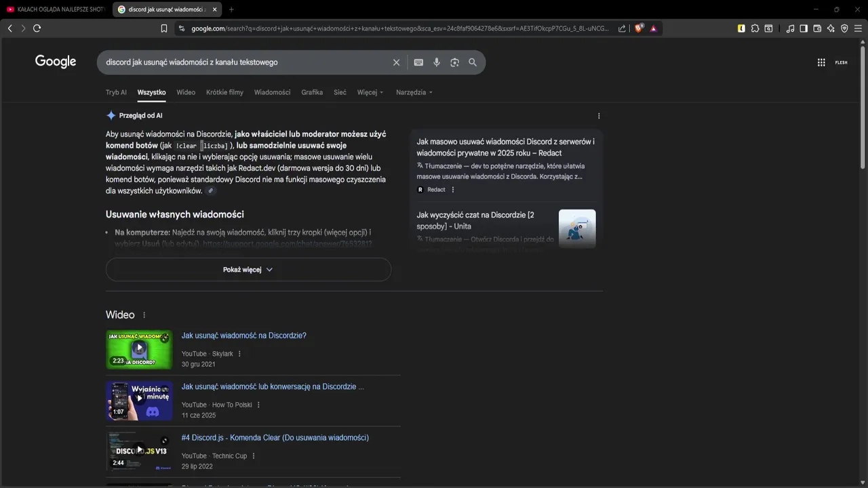
Task: Switch to the KAŁACH YouTube tab
Action: pos(56,9)
